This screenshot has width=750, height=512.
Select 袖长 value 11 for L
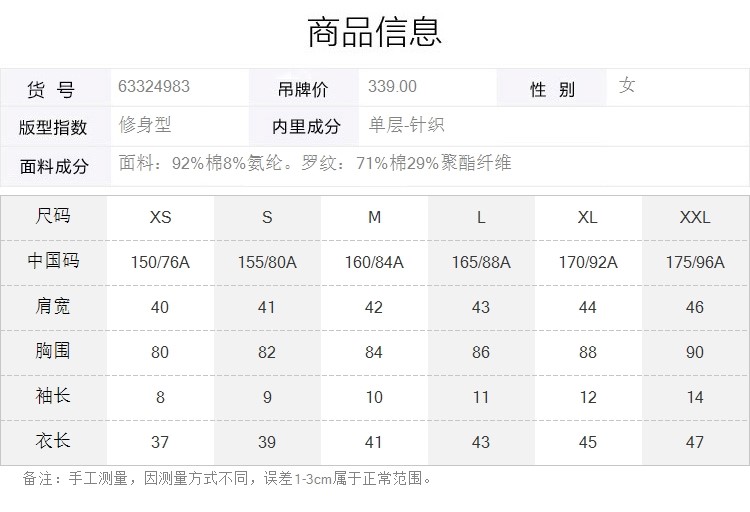click(481, 397)
